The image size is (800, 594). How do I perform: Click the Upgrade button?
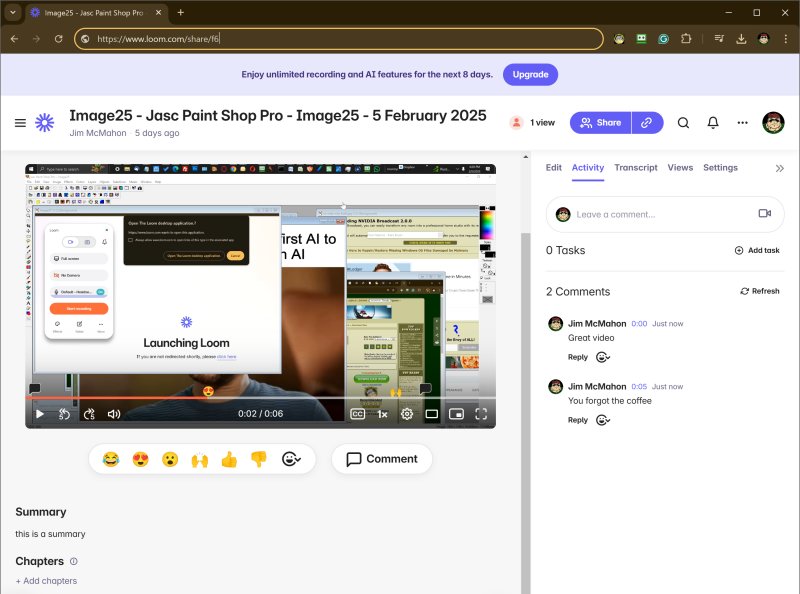point(530,75)
